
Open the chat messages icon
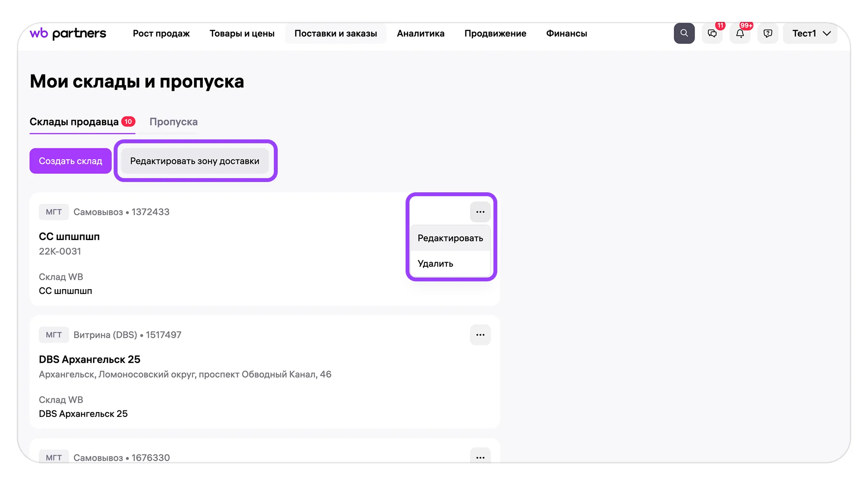pos(712,33)
